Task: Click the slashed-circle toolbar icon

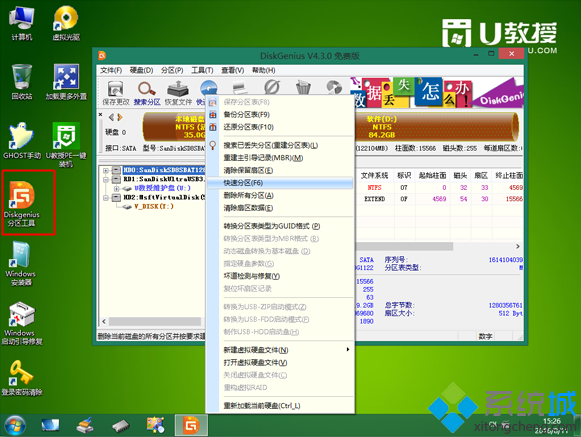Action: pos(272,87)
